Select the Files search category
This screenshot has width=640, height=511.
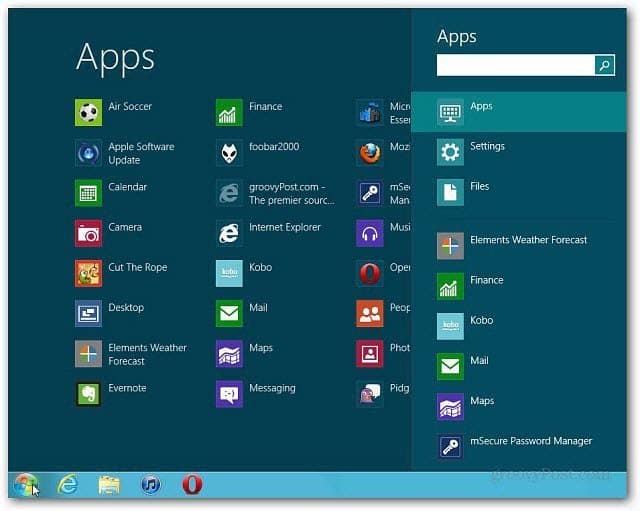(x=518, y=192)
